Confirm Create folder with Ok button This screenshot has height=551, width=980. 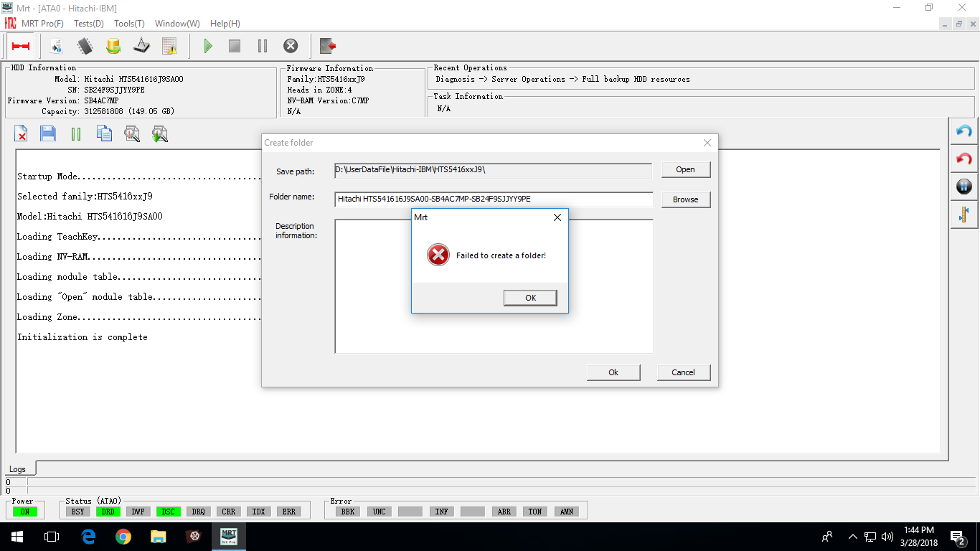(x=613, y=372)
